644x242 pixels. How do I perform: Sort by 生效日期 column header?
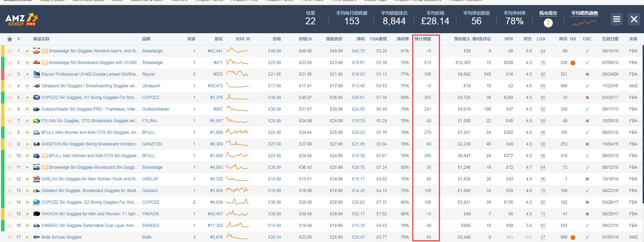click(x=610, y=39)
